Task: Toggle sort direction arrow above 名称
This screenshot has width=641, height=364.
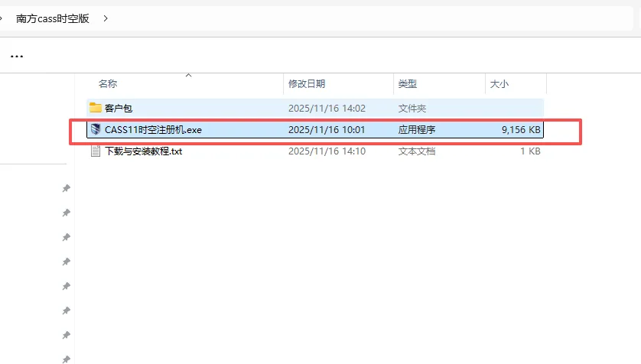Action: click(x=188, y=75)
